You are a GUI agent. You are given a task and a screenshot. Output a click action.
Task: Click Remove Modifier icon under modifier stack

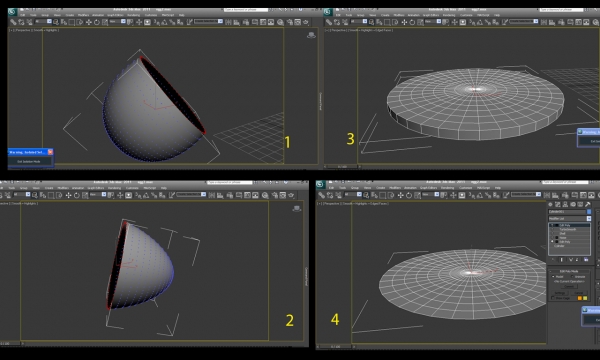click(x=577, y=260)
